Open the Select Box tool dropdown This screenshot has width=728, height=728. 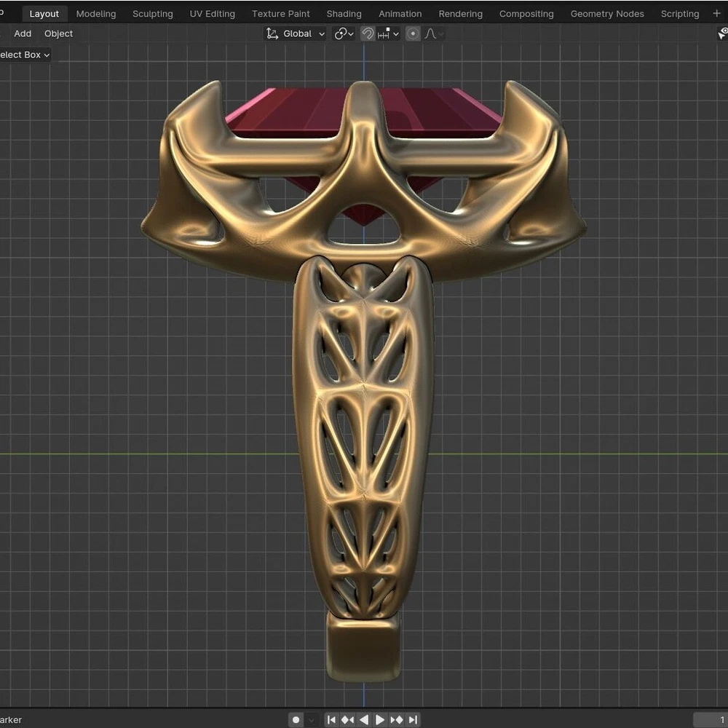25,55
